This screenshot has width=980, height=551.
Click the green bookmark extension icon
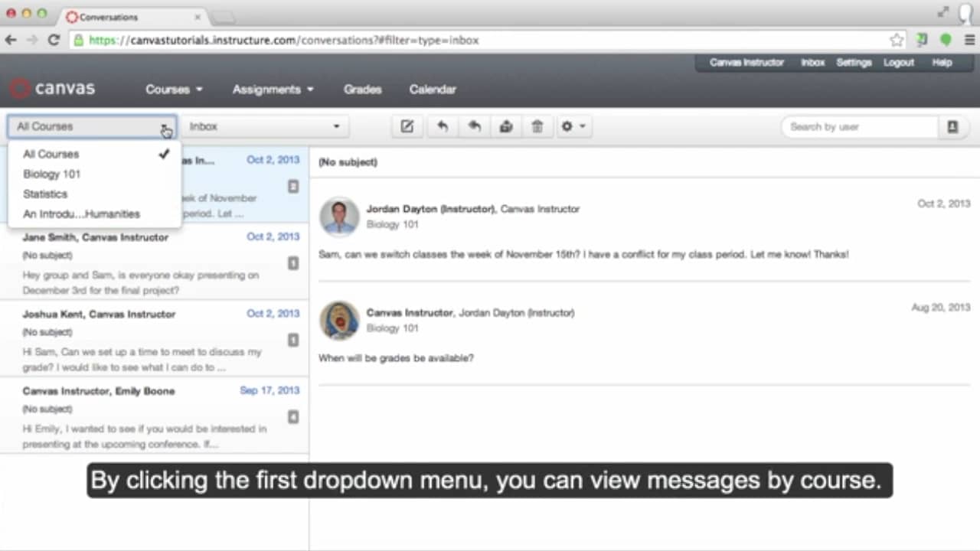tap(923, 40)
